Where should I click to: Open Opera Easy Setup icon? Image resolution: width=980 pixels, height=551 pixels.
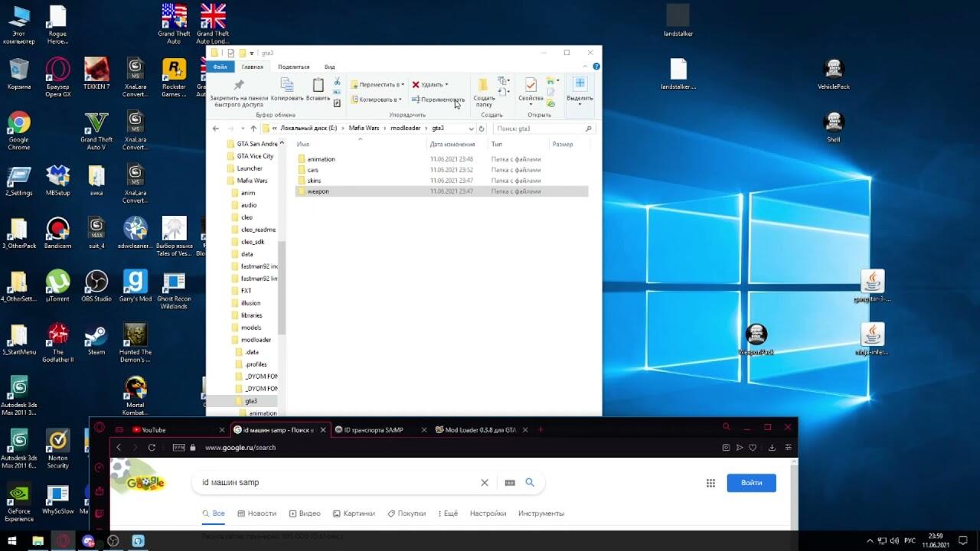tap(789, 448)
